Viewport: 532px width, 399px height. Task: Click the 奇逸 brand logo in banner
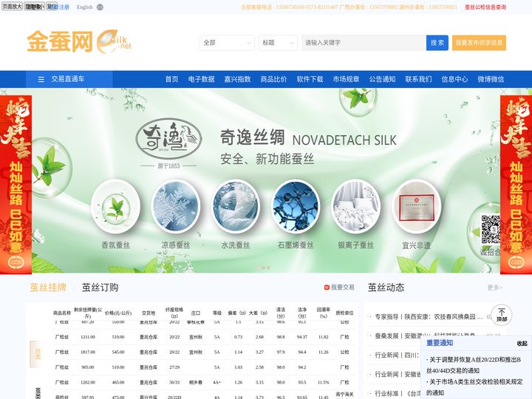pyautogui.click(x=168, y=139)
